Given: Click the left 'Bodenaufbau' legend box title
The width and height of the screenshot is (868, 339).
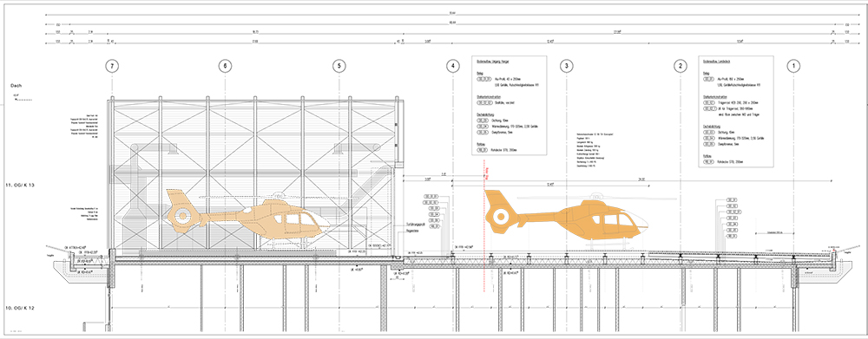Looking at the screenshot, I should click(x=492, y=62).
